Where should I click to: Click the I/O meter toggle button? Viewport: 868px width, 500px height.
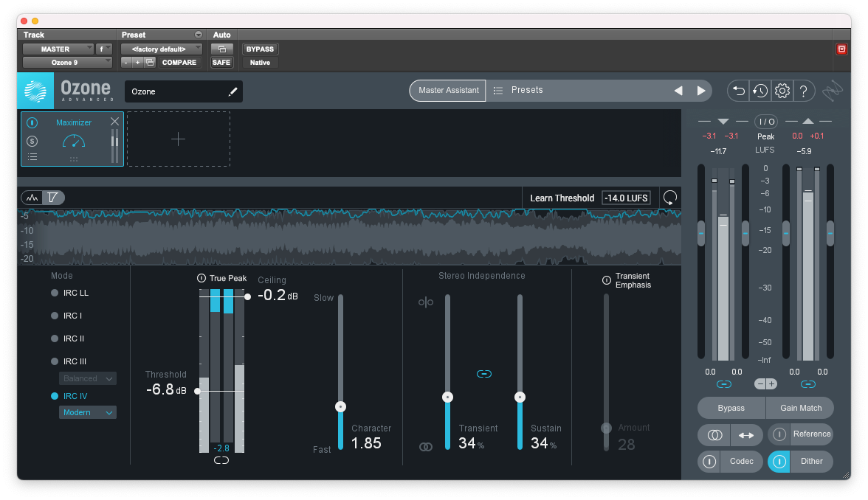tap(766, 122)
